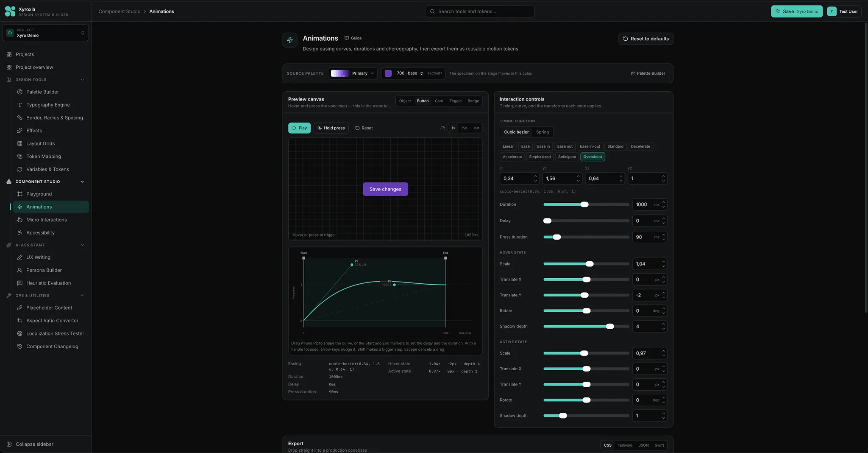This screenshot has height=453, width=868.
Task: Open Localization Stress Tester
Action: click(50, 334)
